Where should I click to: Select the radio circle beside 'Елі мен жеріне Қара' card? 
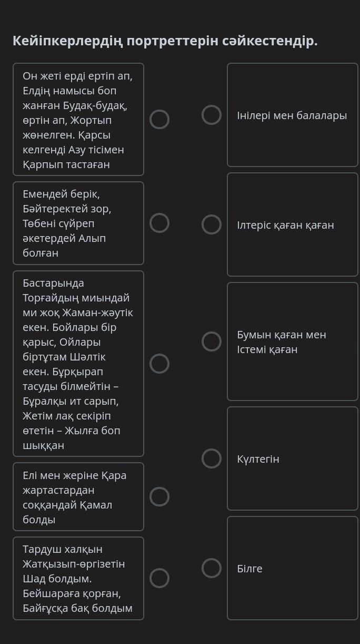[159, 496]
